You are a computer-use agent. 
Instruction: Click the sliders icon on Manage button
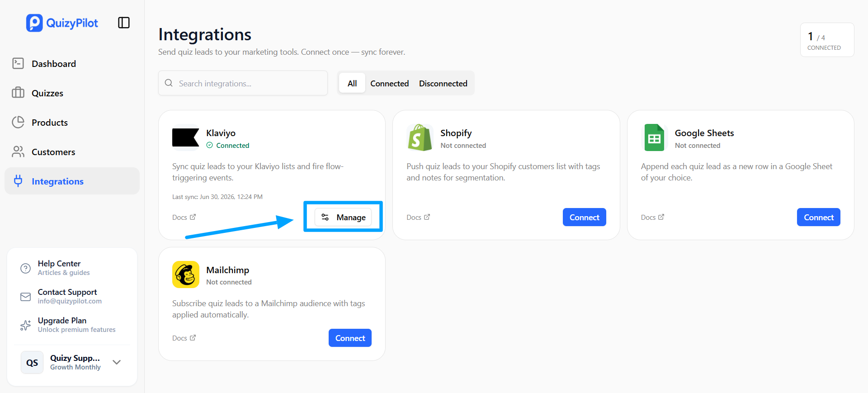[325, 218]
